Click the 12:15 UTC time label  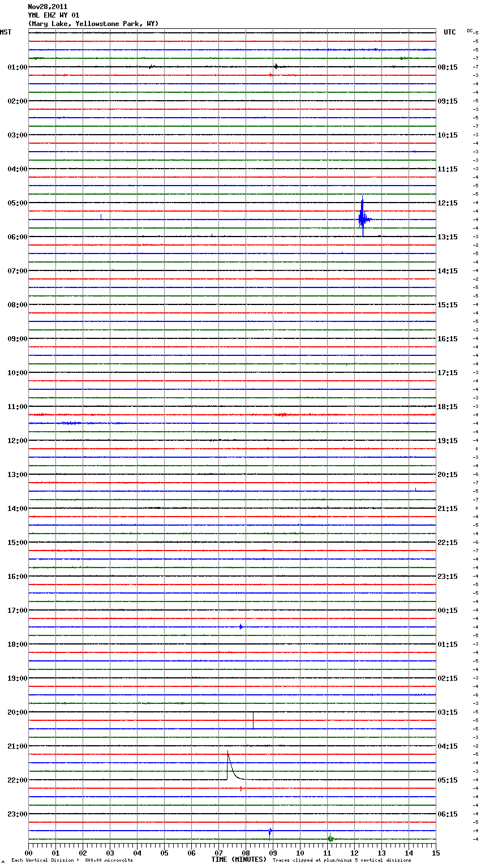(x=448, y=203)
